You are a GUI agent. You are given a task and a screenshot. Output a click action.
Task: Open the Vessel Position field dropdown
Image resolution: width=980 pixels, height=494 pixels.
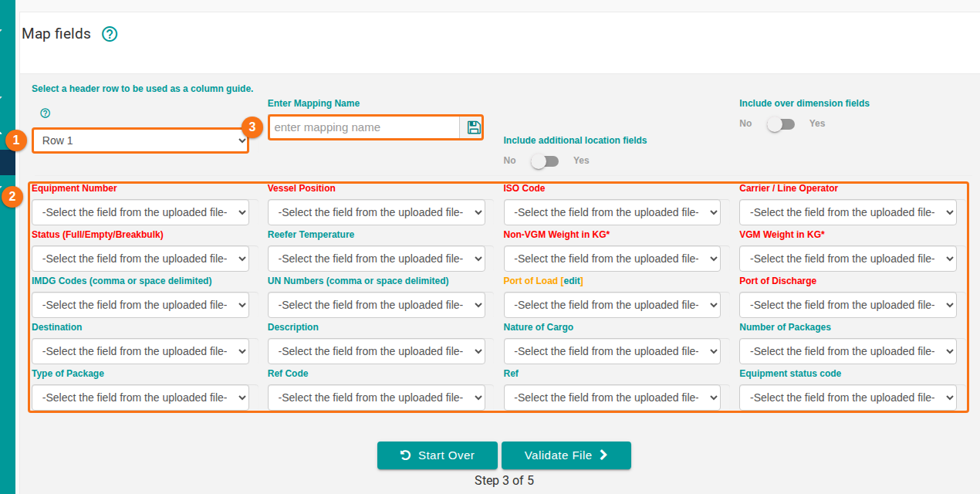[377, 212]
